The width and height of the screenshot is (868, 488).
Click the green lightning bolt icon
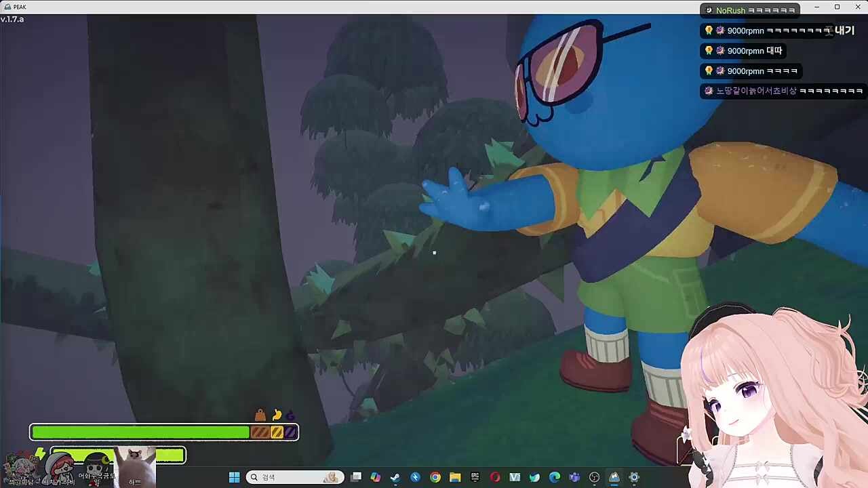click(x=40, y=453)
